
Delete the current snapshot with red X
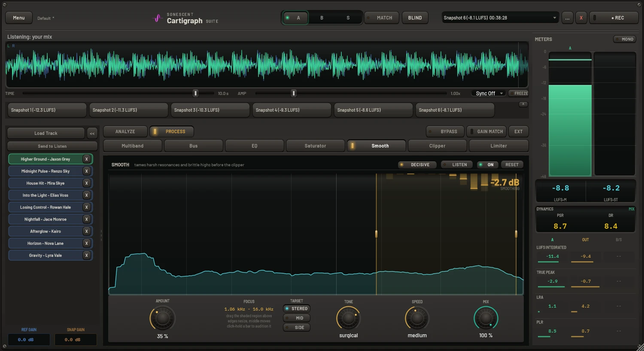tap(581, 18)
